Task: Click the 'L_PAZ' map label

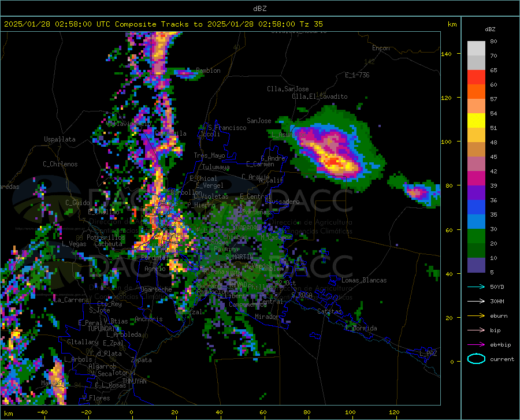Action: pyautogui.click(x=428, y=354)
